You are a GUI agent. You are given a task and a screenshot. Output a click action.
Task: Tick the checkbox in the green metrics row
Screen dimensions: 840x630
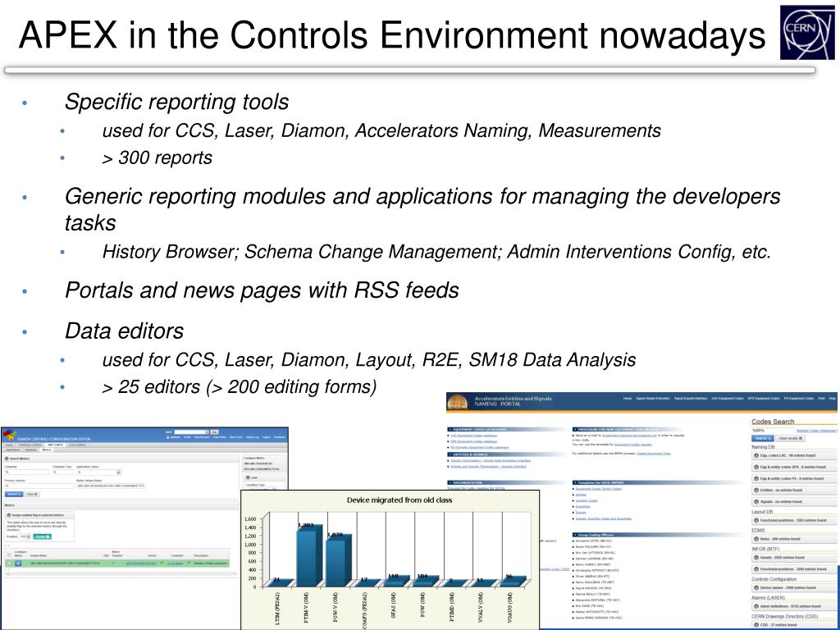(9, 563)
